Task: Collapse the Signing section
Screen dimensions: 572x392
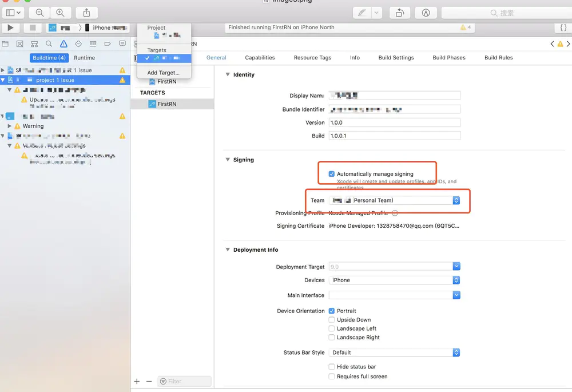Action: pyautogui.click(x=228, y=160)
